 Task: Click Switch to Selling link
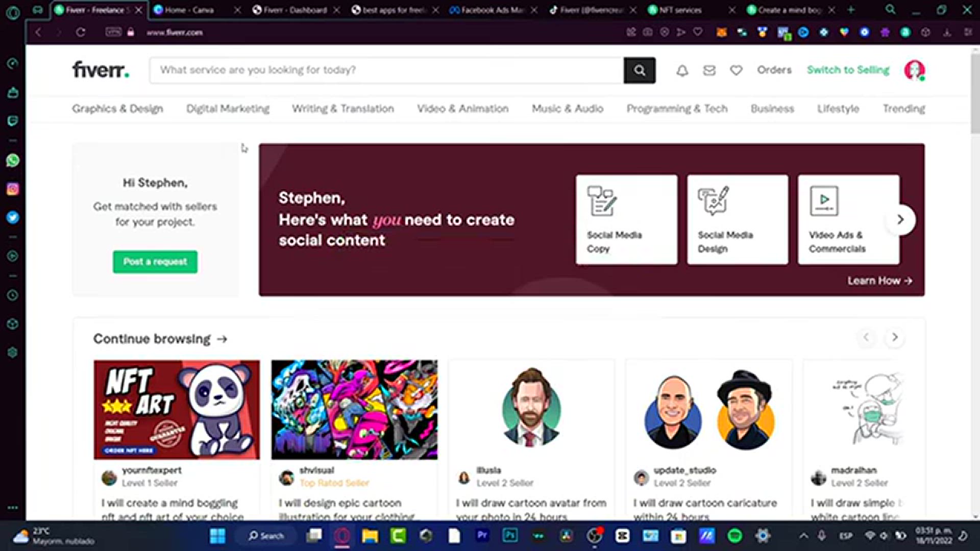[x=848, y=70]
